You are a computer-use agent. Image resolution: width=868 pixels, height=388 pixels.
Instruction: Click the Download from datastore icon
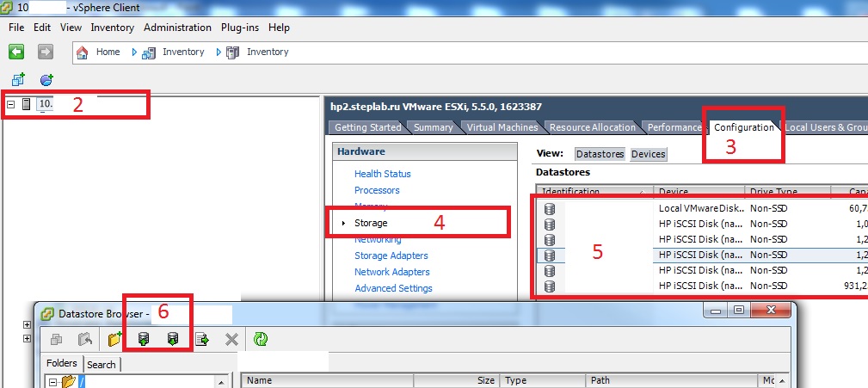click(172, 339)
